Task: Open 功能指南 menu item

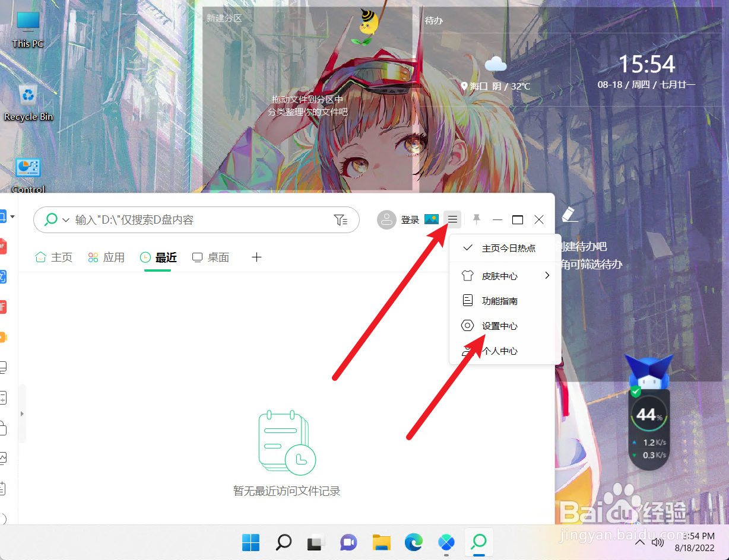Action: [505, 301]
